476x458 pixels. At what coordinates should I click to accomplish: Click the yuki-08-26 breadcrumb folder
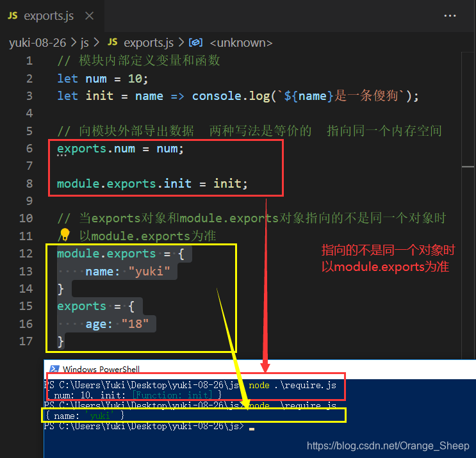[37, 43]
